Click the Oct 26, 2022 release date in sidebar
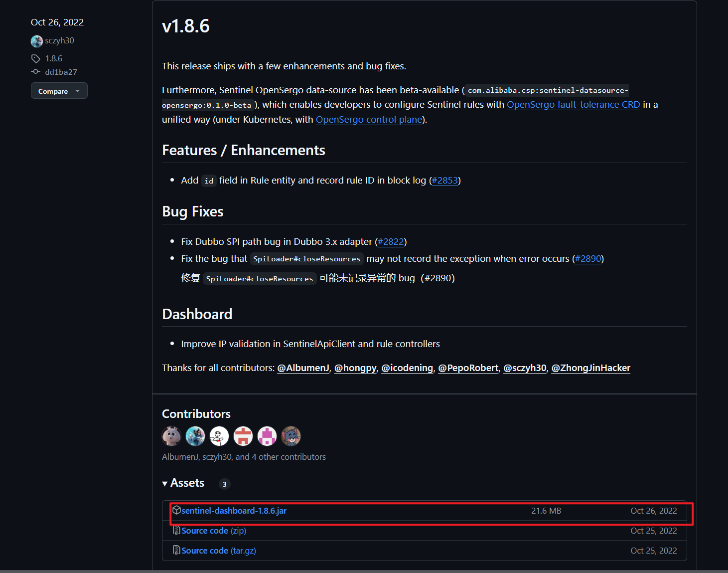 [x=57, y=22]
